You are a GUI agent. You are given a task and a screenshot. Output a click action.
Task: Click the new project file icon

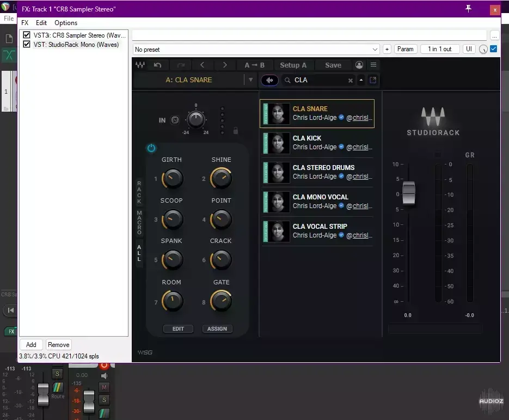(9, 39)
